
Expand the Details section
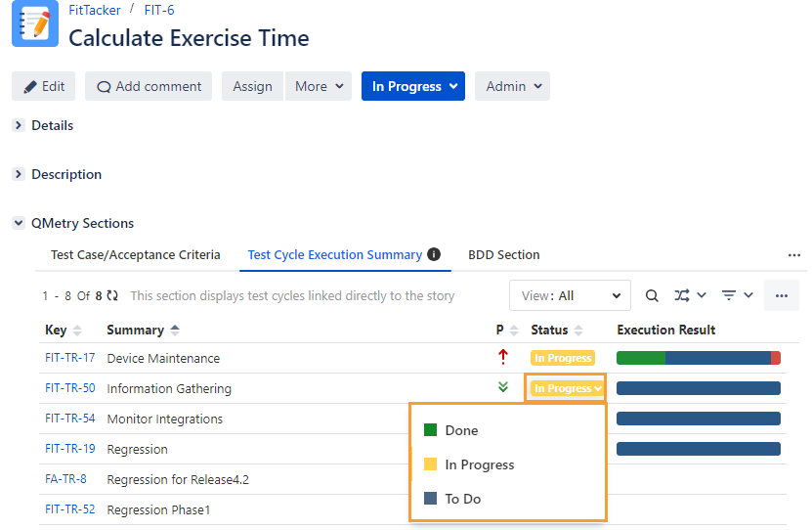(x=19, y=125)
